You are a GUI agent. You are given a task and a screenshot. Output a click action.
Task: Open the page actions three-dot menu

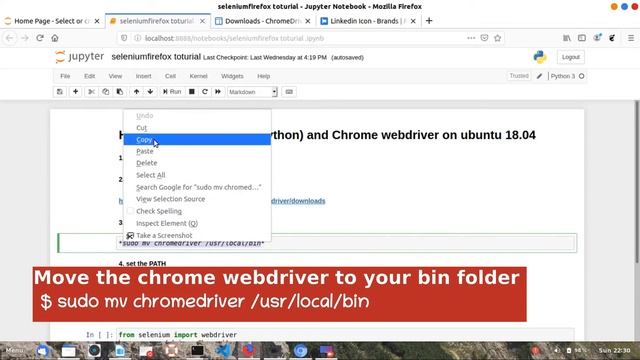tap(471, 38)
